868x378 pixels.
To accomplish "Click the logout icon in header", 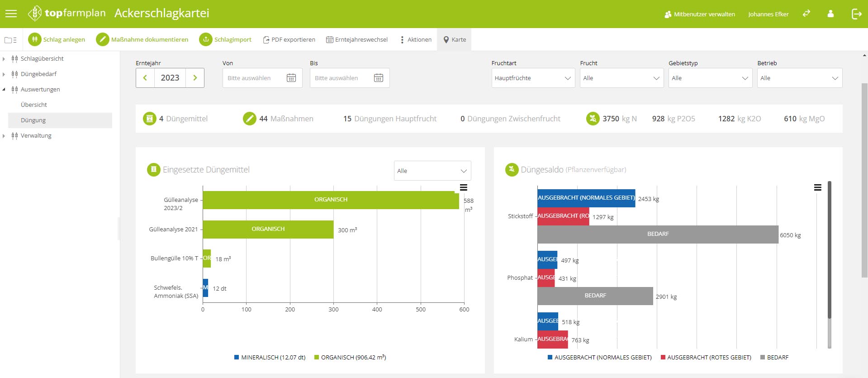I will [x=856, y=14].
